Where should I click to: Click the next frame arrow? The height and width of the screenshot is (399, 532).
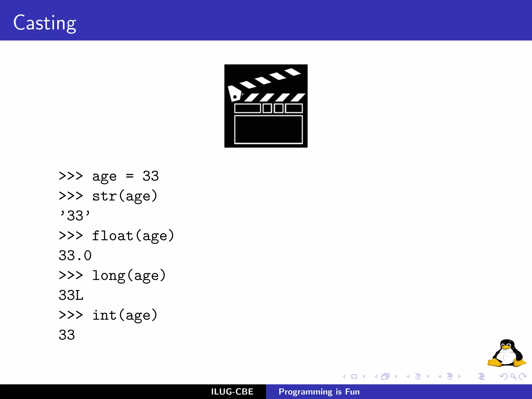pos(396,376)
